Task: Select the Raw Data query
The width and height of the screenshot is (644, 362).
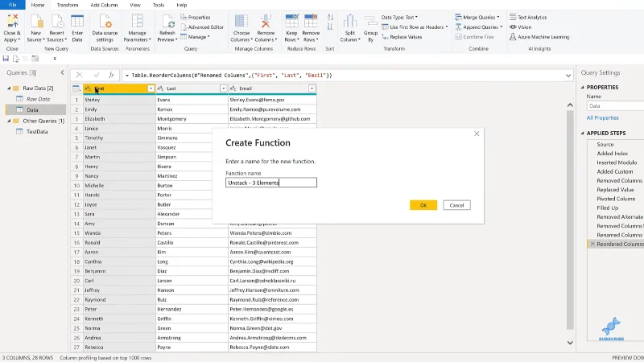Action: tap(38, 99)
